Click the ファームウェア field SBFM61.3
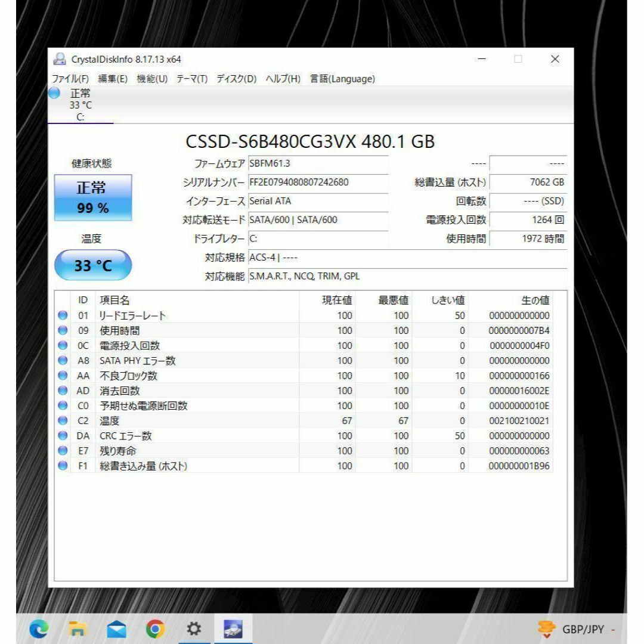This screenshot has width=644, height=644. 318,163
